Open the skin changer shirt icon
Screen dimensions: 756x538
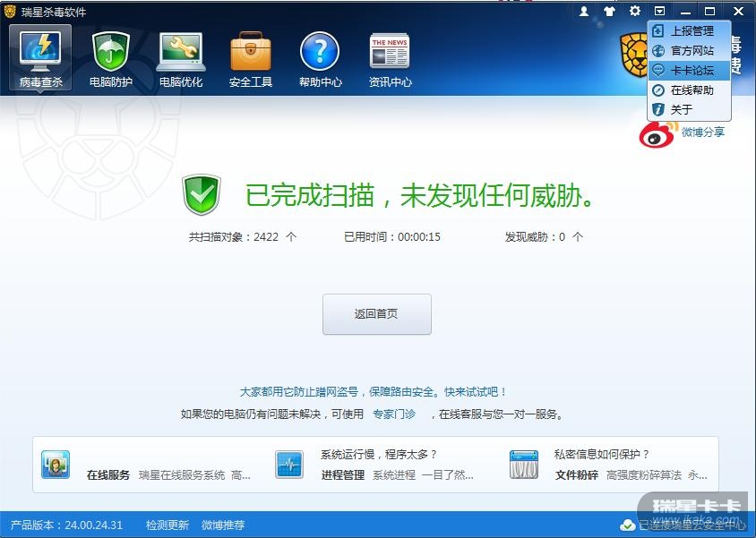click(609, 11)
